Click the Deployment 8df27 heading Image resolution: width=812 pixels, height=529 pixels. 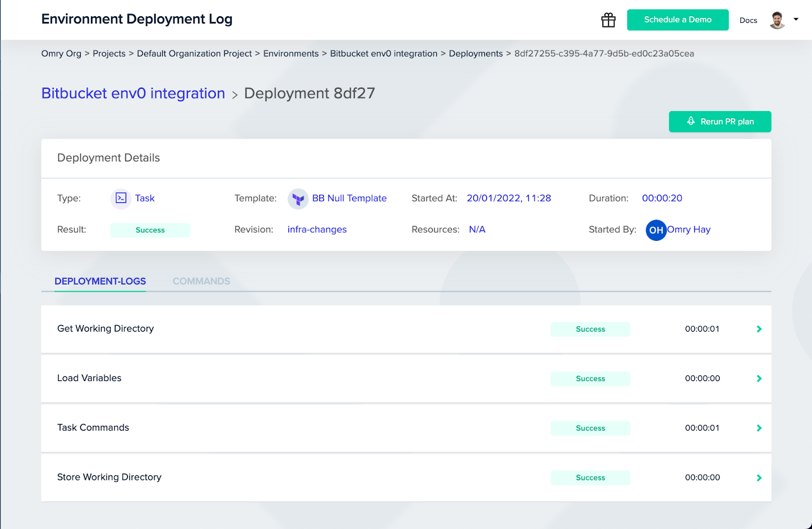[310, 93]
